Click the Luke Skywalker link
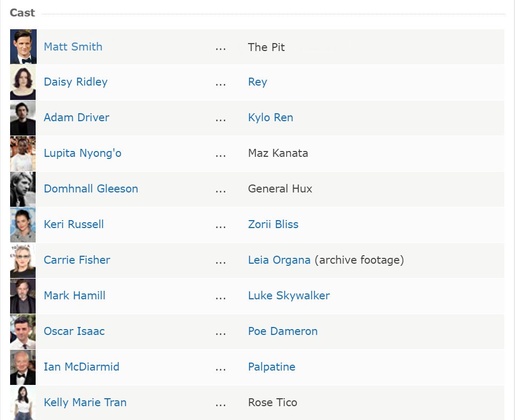The height and width of the screenshot is (420, 515). [289, 296]
